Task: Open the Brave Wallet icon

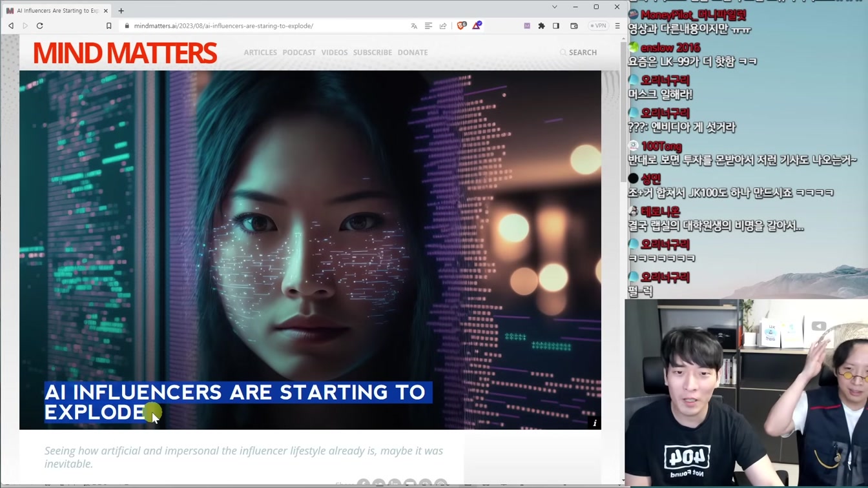Action: pos(574,26)
